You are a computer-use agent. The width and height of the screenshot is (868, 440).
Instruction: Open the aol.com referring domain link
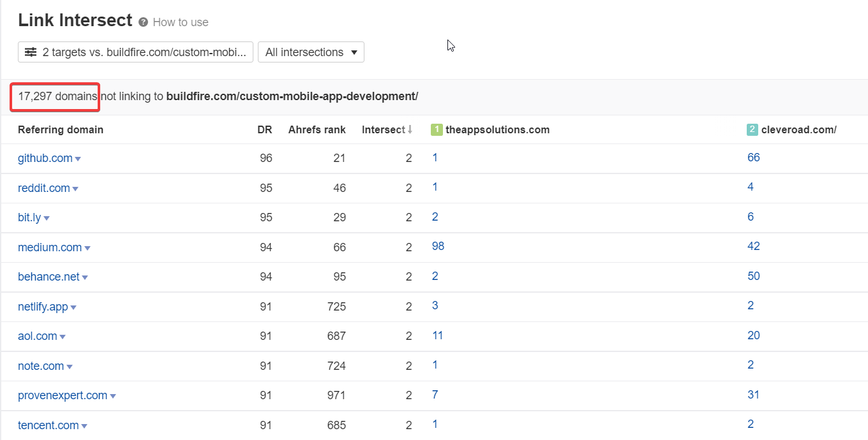coord(38,336)
